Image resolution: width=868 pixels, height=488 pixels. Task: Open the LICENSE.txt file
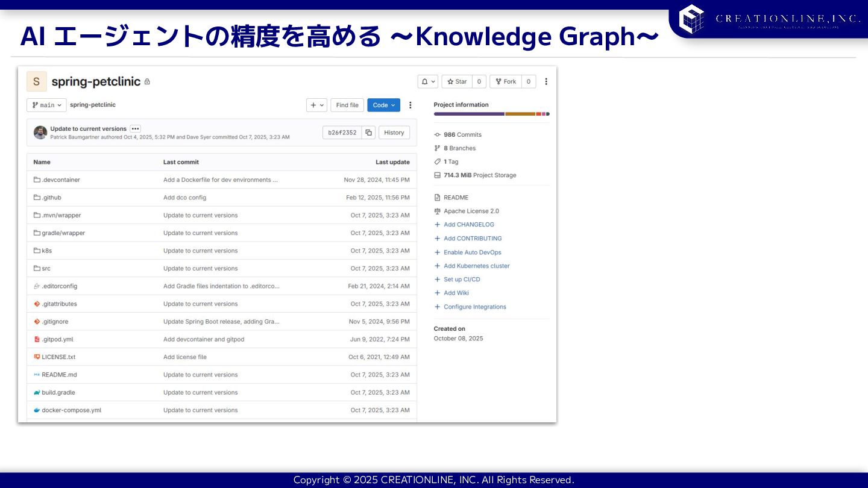[x=58, y=357]
